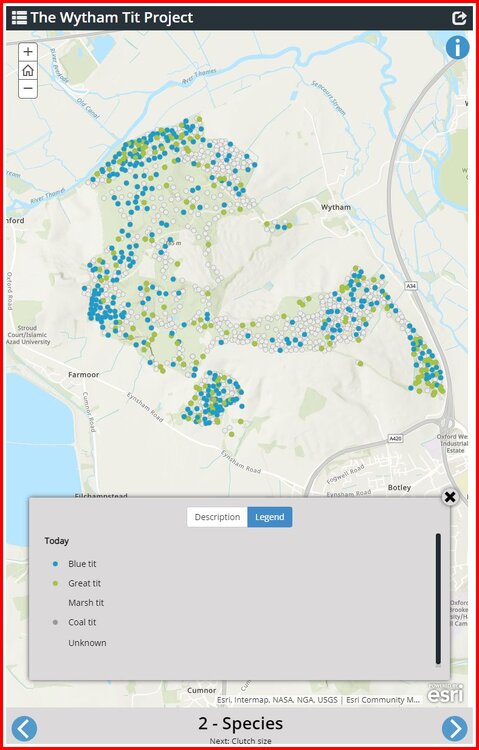This screenshot has height=750, width=479.
Task: Advance to next slide with right arrow
Action: point(455,728)
